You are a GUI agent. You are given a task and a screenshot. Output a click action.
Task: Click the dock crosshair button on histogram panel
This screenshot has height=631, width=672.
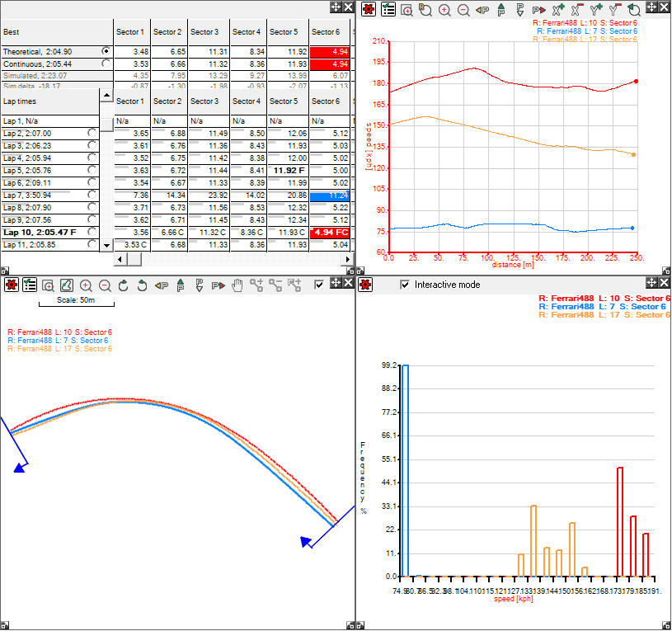click(651, 284)
